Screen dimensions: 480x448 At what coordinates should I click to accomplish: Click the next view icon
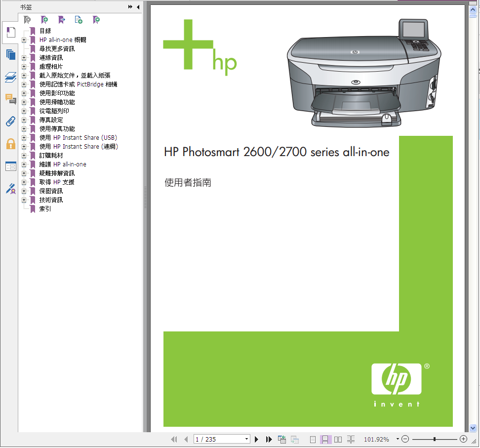pyautogui.click(x=295, y=440)
